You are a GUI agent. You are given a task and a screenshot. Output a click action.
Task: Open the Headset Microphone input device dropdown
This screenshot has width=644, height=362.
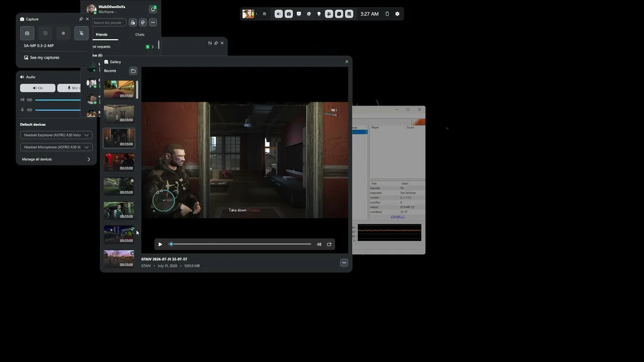click(56, 147)
